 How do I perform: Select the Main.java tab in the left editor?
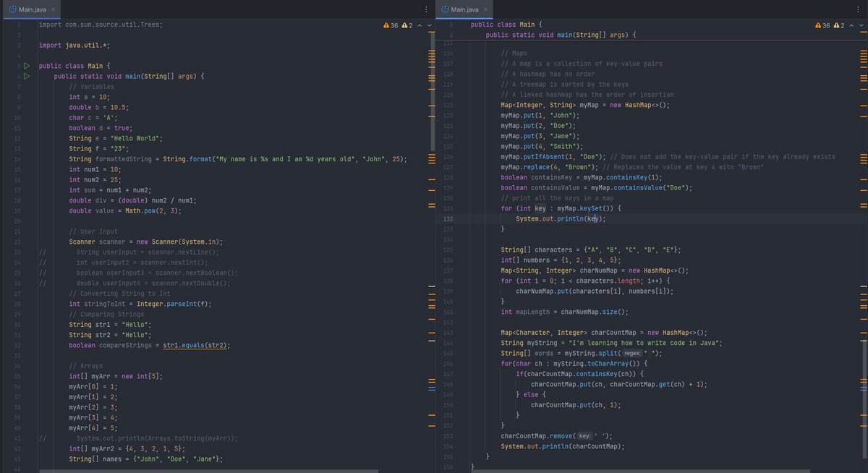(30, 9)
